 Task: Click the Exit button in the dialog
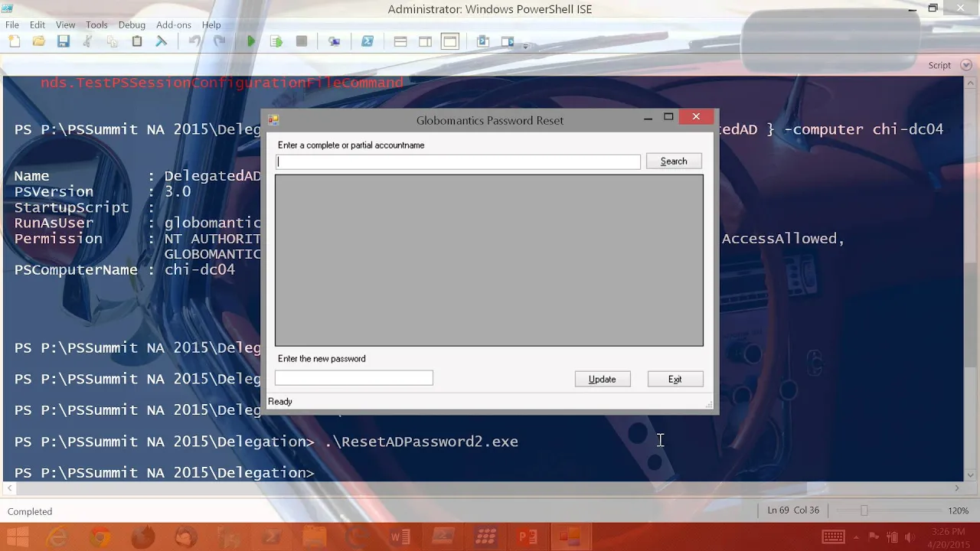click(x=675, y=379)
